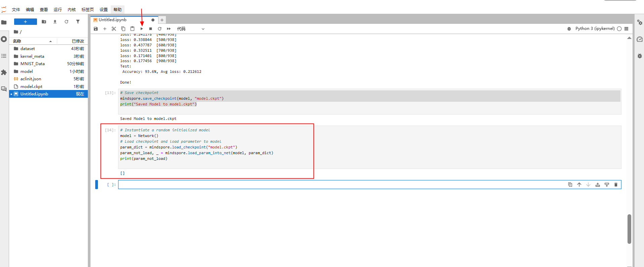The image size is (644, 267).
Task: Open the 内核 menu
Action: pos(72,10)
